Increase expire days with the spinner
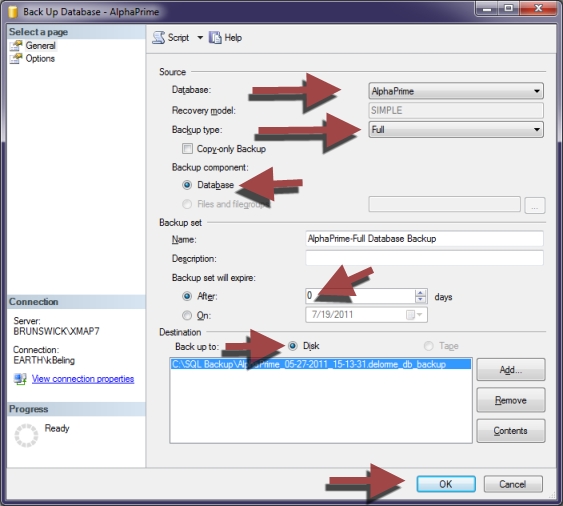 click(420, 293)
